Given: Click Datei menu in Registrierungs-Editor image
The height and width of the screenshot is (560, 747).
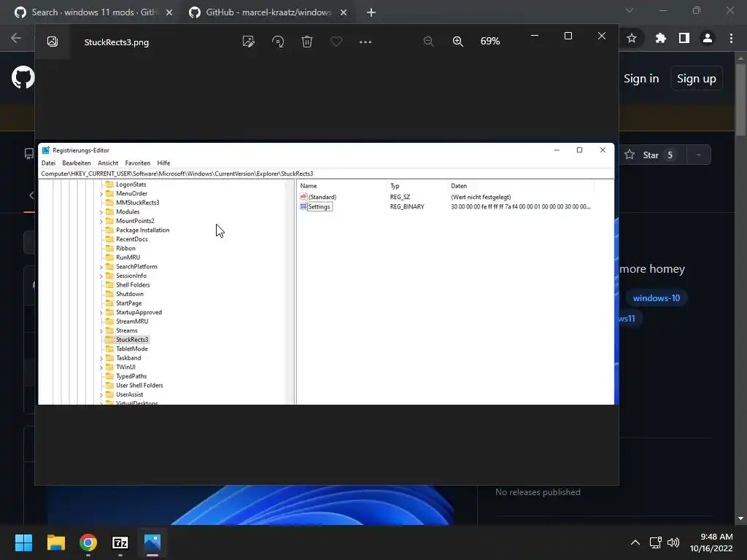Looking at the screenshot, I should coord(48,163).
